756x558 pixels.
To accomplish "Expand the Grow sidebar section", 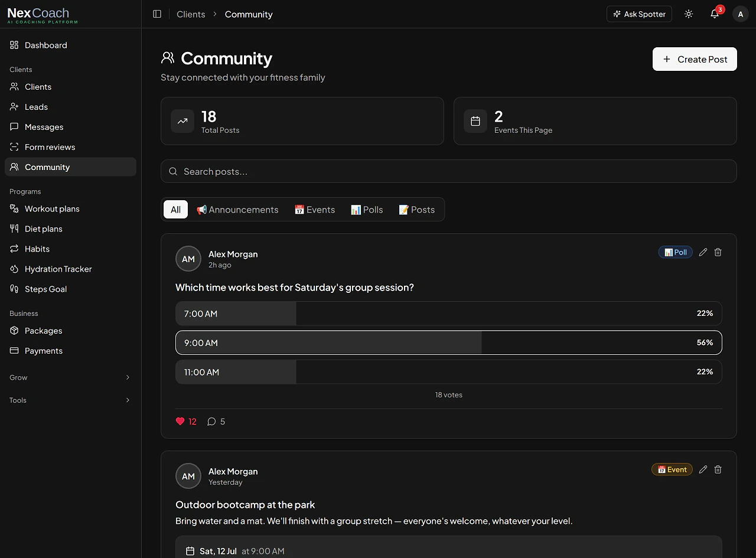I will [70, 377].
